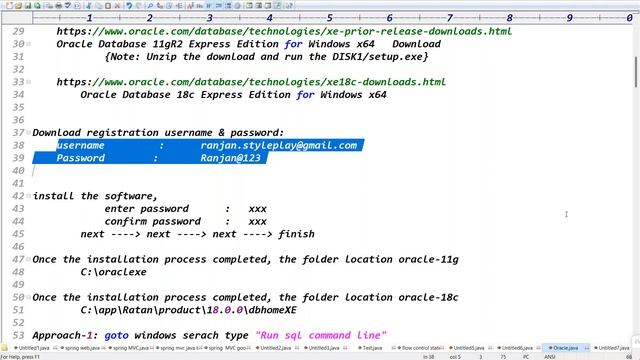Click the Print printer icon
The image size is (640, 360).
point(58,6)
